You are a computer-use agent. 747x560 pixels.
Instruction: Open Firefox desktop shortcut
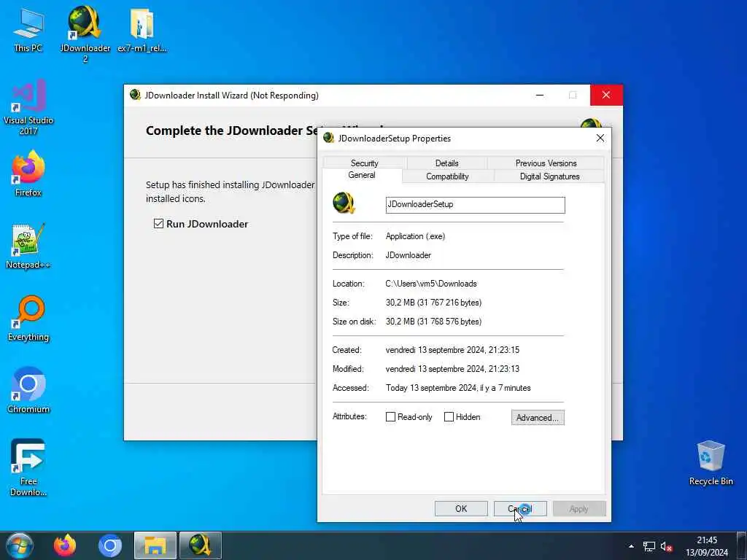(x=28, y=174)
